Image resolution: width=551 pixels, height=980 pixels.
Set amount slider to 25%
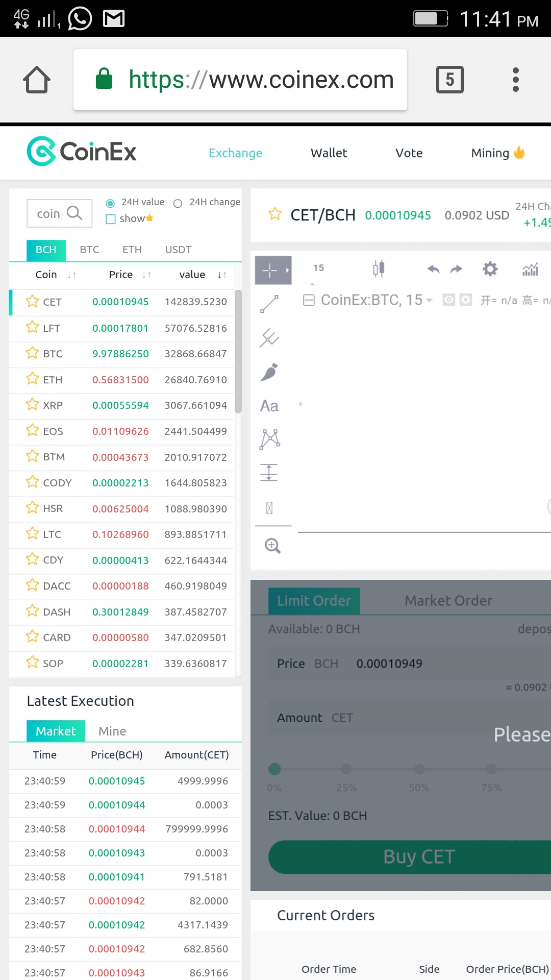pyautogui.click(x=347, y=769)
